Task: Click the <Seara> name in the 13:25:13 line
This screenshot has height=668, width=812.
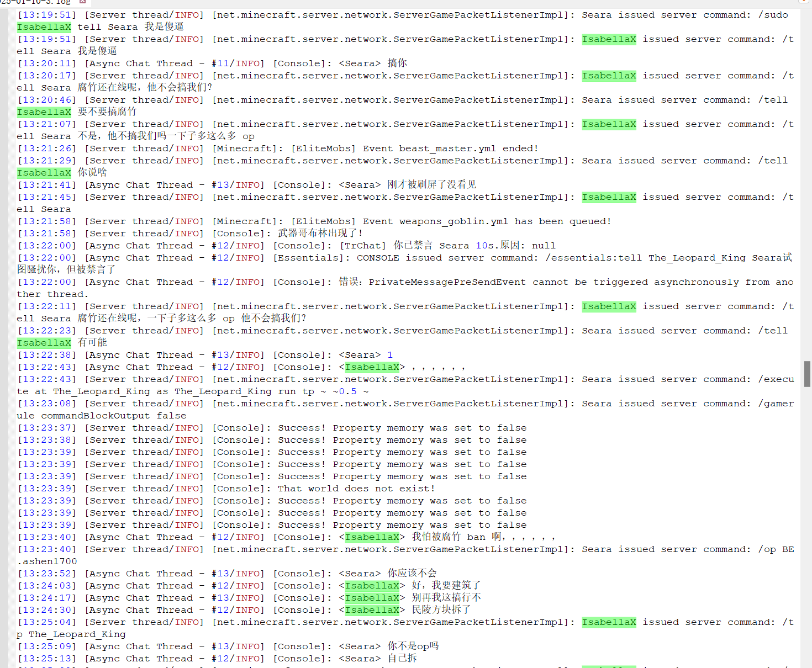Action: (x=360, y=659)
